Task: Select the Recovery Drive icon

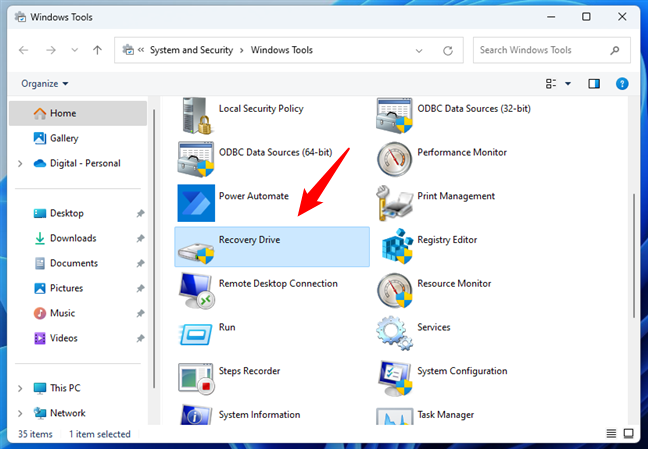Action: point(196,252)
